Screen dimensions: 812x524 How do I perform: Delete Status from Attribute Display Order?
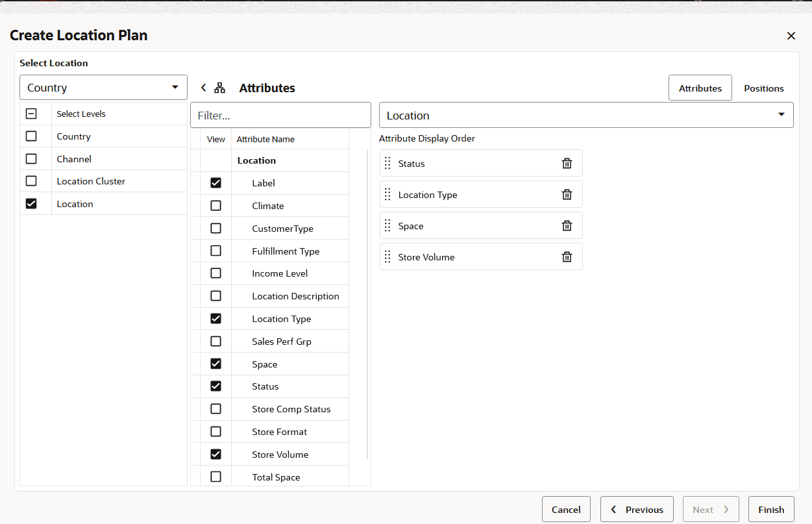coord(567,163)
